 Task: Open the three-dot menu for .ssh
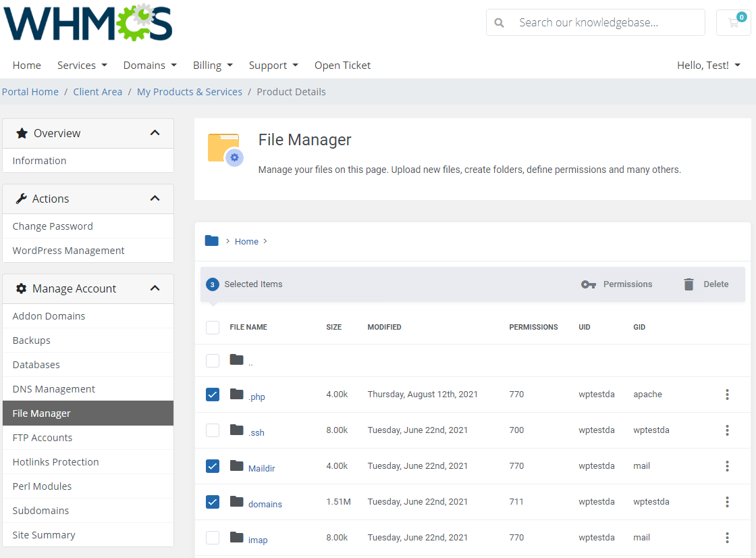pyautogui.click(x=727, y=430)
